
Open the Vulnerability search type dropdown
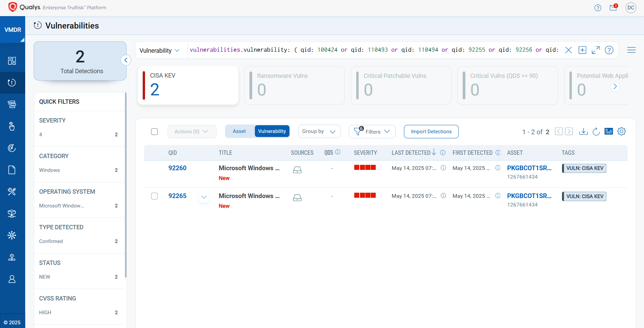(x=159, y=50)
